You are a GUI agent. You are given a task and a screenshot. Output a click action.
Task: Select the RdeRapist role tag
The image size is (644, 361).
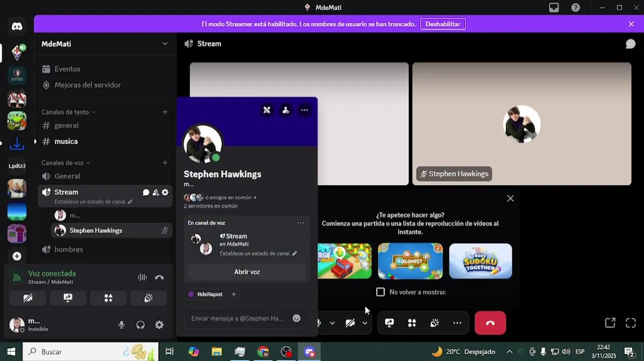206,294
